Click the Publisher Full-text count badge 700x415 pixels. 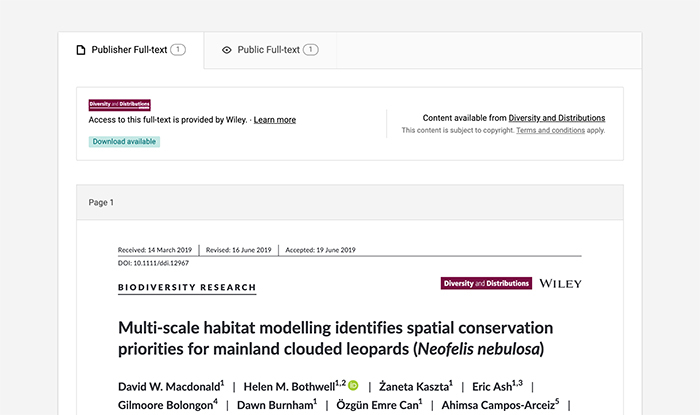[178, 49]
